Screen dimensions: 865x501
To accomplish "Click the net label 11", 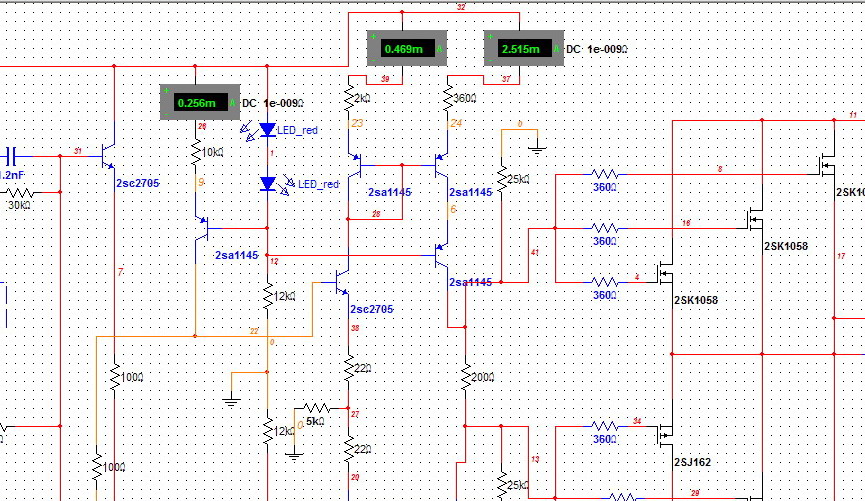I will coord(853,115).
